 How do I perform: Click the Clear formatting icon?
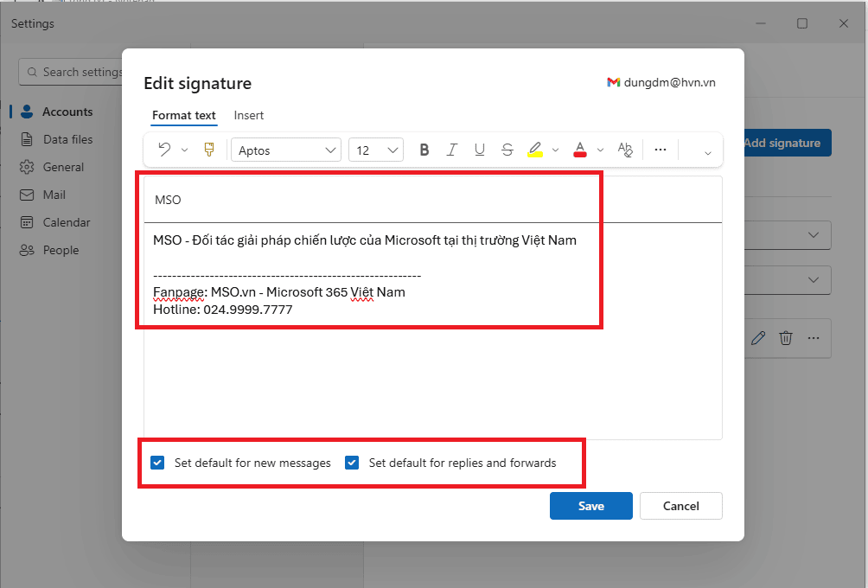(625, 150)
